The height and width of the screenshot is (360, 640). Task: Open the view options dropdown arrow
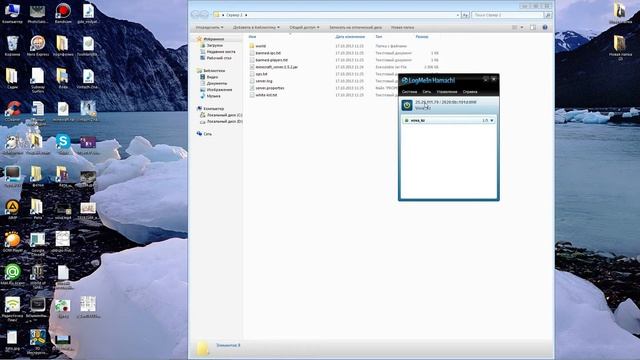pyautogui.click(x=522, y=27)
